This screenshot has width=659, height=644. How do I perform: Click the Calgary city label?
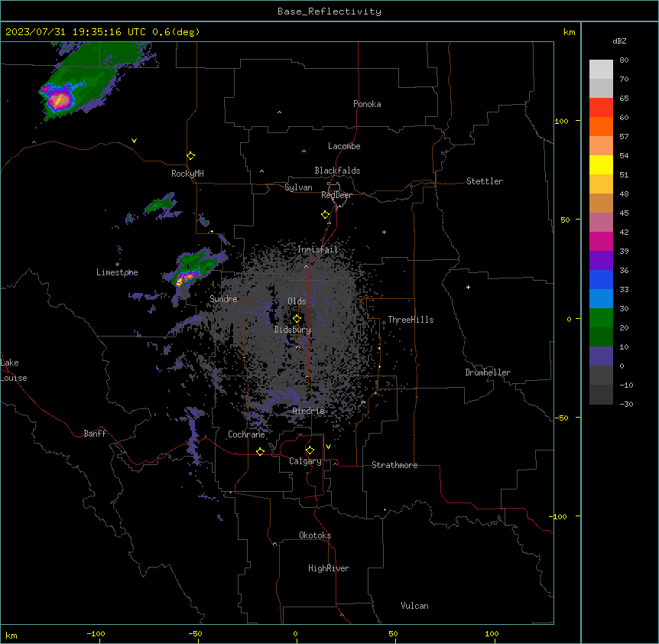(305, 461)
